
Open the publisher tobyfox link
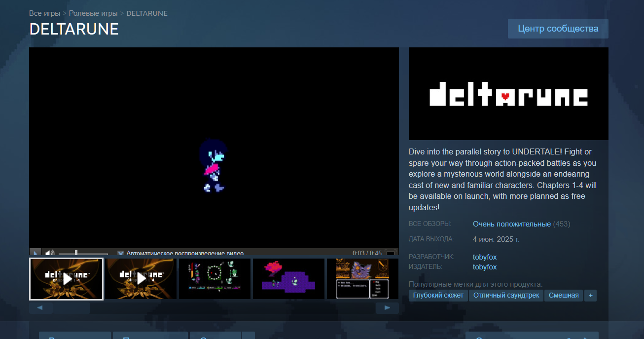(x=485, y=267)
